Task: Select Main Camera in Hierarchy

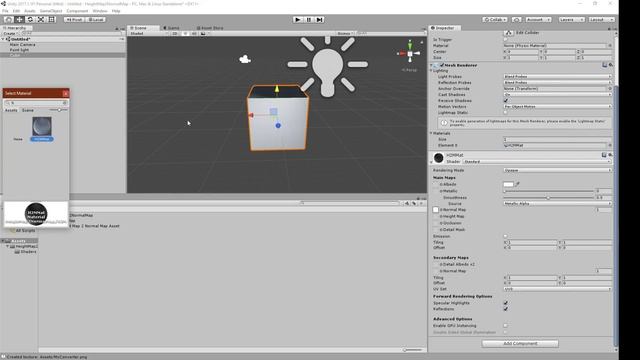Action: 22,44
